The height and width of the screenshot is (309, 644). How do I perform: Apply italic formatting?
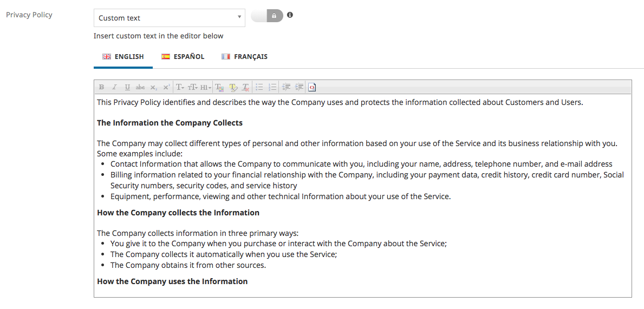click(115, 87)
